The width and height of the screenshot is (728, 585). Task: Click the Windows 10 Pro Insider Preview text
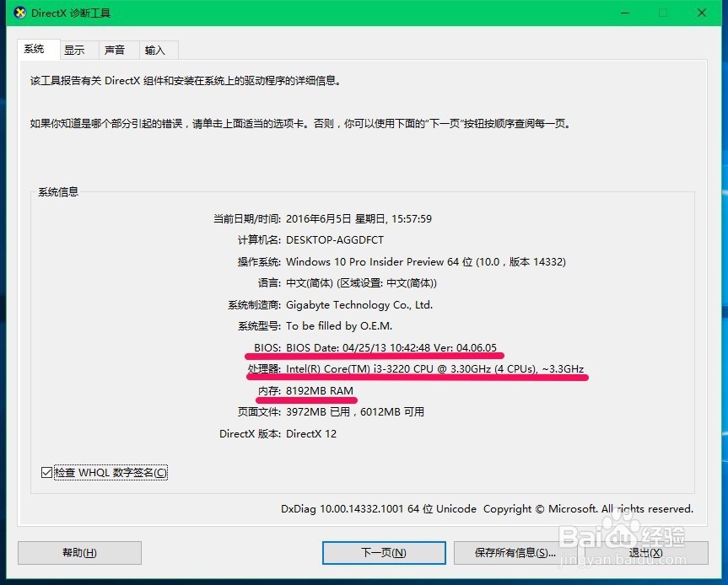pyautogui.click(x=364, y=261)
